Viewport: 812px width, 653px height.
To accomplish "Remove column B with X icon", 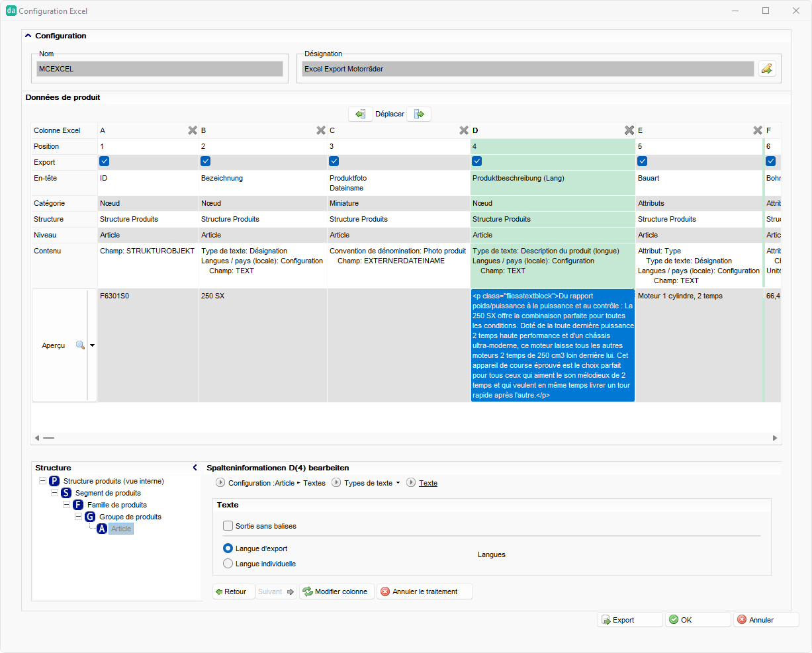I will coord(321,130).
